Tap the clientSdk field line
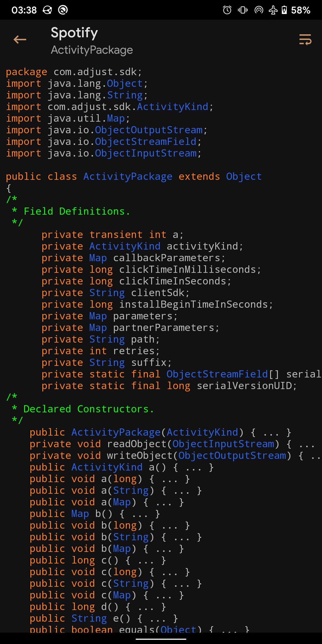Screen dimensions: 322x644 [x=116, y=293]
